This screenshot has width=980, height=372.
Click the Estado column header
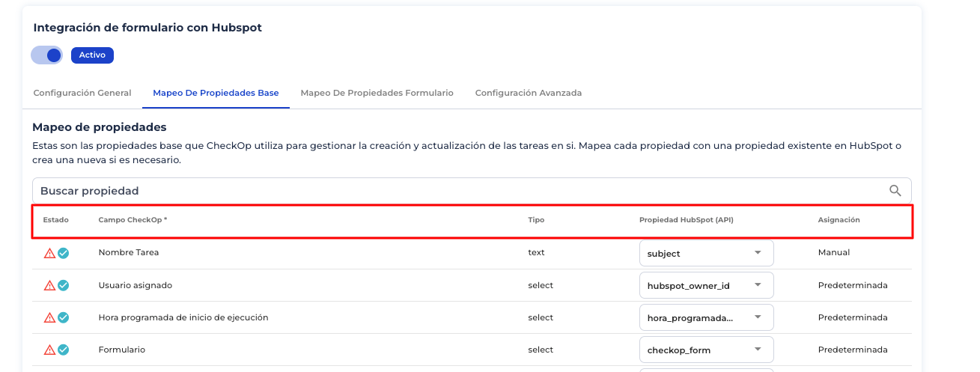[x=56, y=220]
